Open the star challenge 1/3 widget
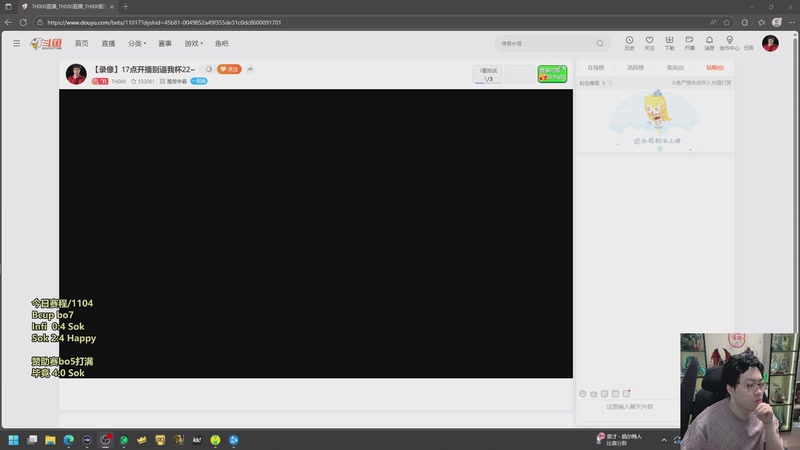Image resolution: width=800 pixels, height=450 pixels. point(488,74)
